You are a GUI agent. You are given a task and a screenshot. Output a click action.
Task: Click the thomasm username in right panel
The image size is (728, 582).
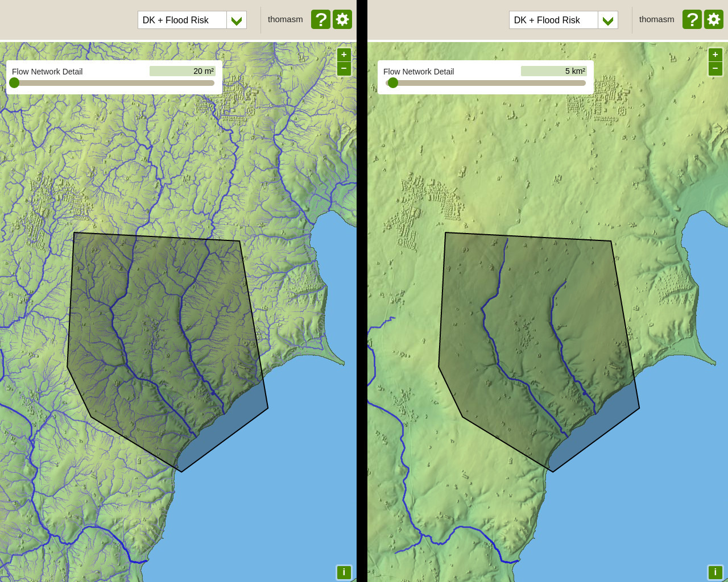tap(657, 19)
